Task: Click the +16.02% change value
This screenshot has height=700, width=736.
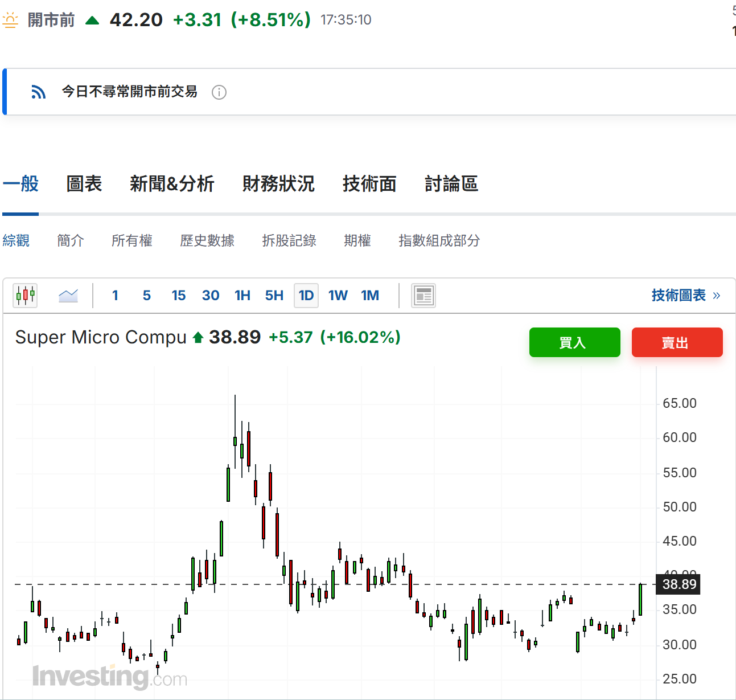Action: pyautogui.click(x=360, y=337)
